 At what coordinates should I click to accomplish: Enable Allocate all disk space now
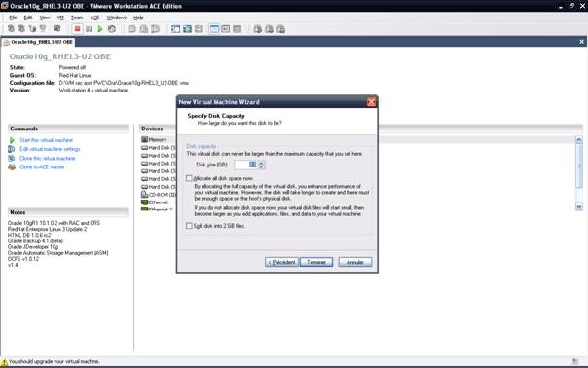190,178
